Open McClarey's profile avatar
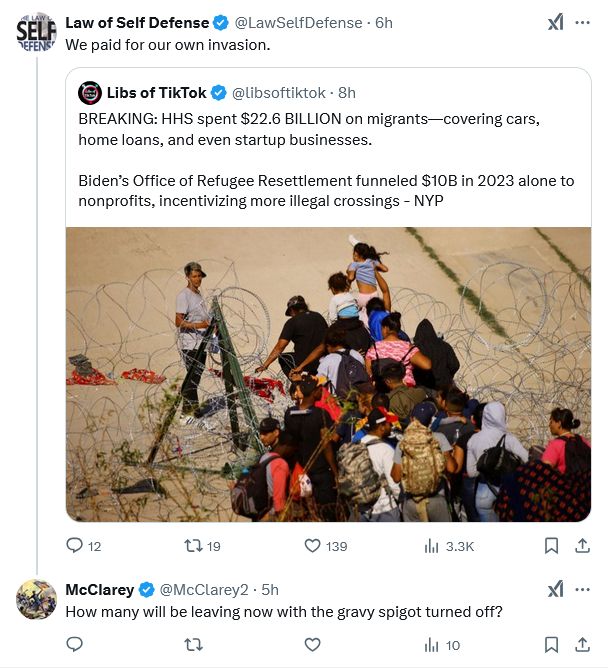The height and width of the screenshot is (669, 609). click(36, 599)
